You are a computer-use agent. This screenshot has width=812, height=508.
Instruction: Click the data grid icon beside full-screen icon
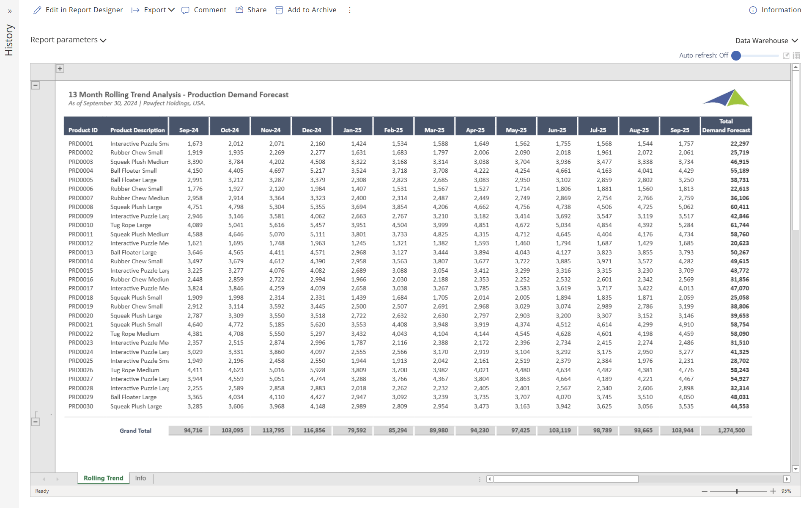tap(796, 55)
